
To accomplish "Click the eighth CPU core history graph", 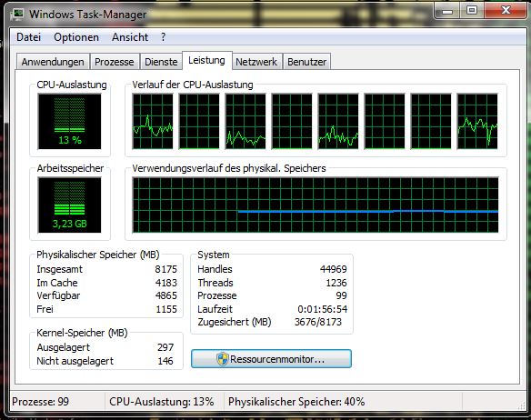I will click(477, 121).
